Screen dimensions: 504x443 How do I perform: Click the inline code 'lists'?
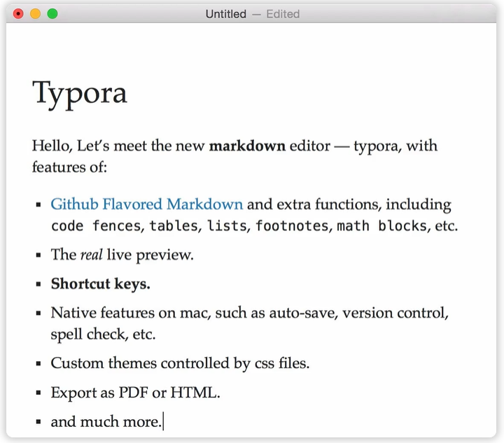pyautogui.click(x=227, y=226)
